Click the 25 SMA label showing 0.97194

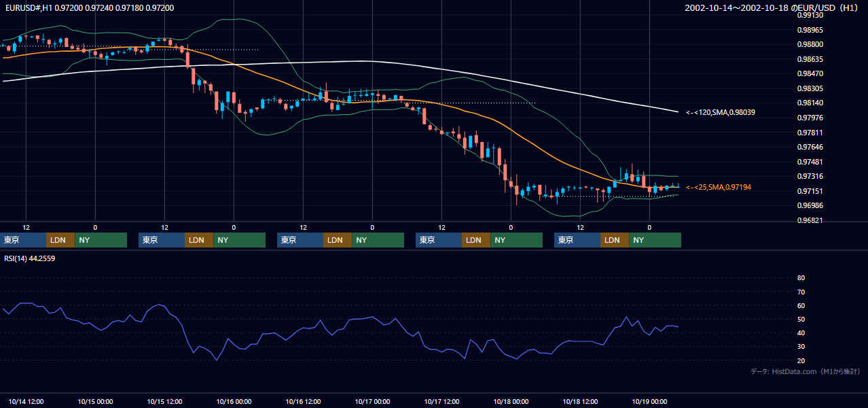719,187
